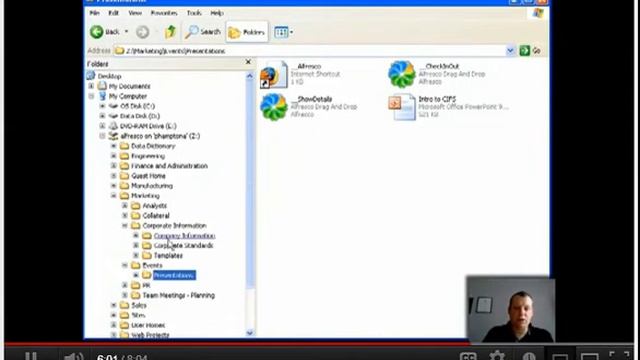Screen dimensions: 640x360
Task: Select User Homes folder
Action: tap(148, 325)
